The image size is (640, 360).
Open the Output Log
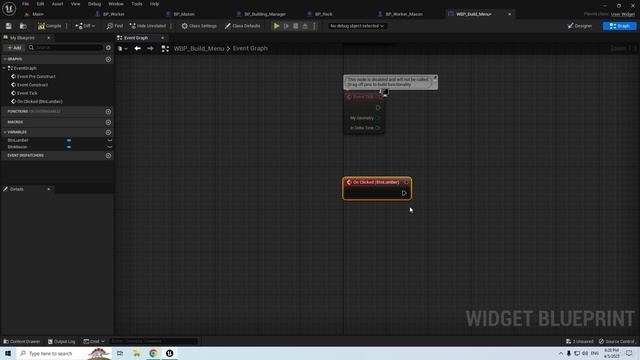pyautogui.click(x=62, y=341)
